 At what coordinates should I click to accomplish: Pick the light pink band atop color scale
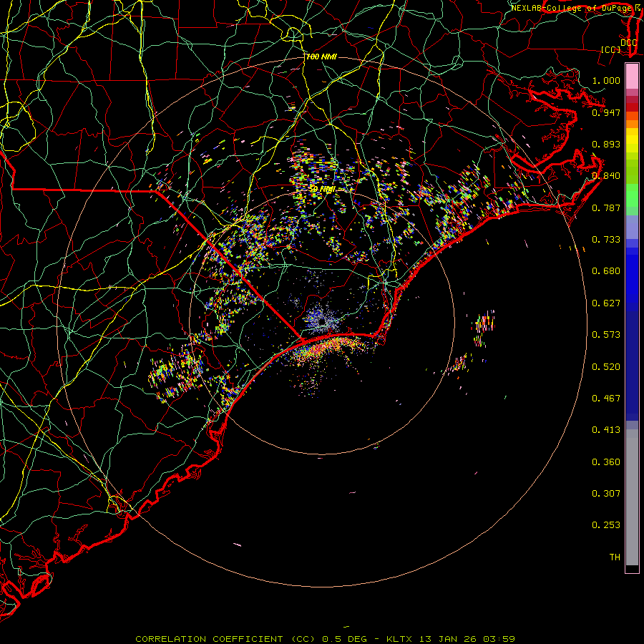632,76
